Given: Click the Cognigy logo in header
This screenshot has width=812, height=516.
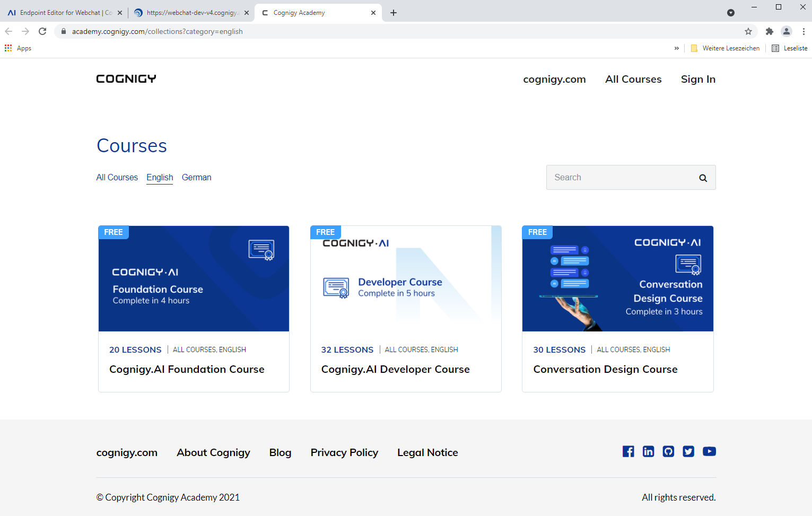Looking at the screenshot, I should coord(126,79).
